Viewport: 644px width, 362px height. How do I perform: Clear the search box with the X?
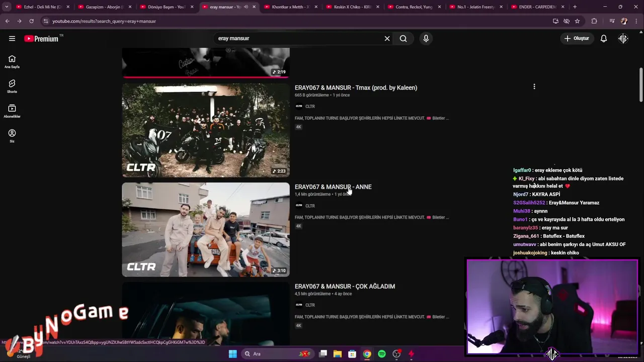coord(387,38)
